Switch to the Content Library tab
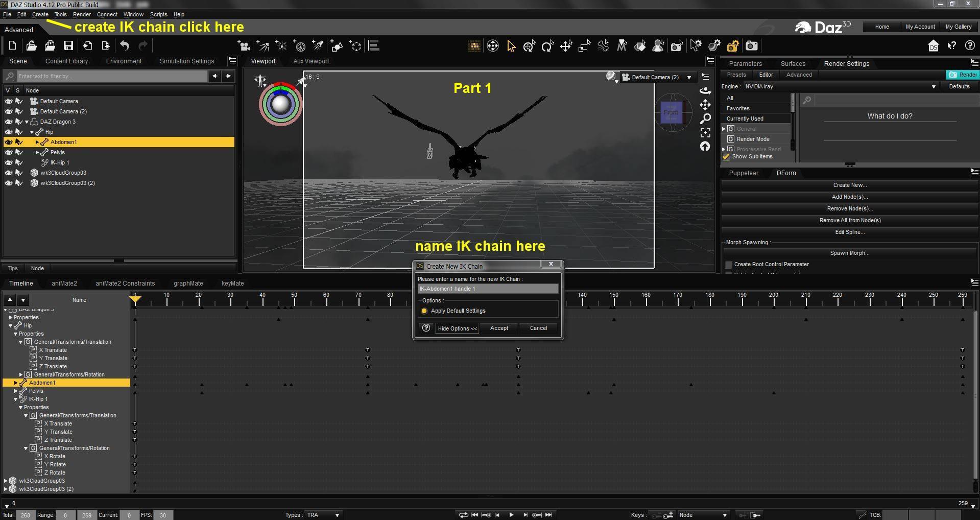The height and width of the screenshot is (520, 980). coord(66,61)
